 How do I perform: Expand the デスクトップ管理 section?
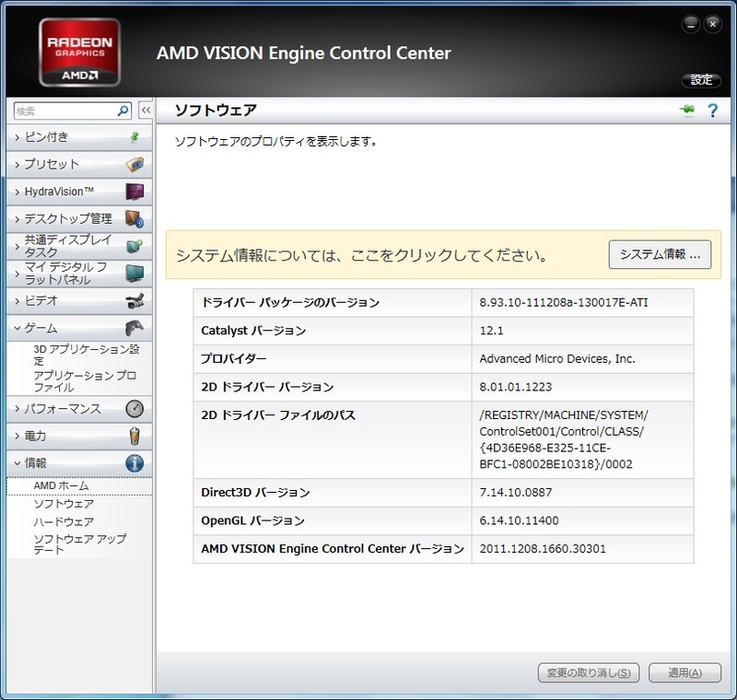point(79,219)
